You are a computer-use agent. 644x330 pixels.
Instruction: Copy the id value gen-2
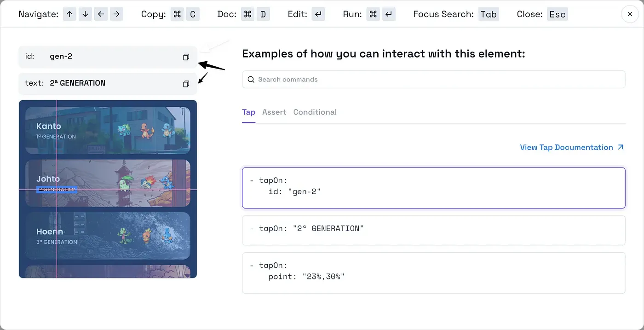tap(186, 57)
